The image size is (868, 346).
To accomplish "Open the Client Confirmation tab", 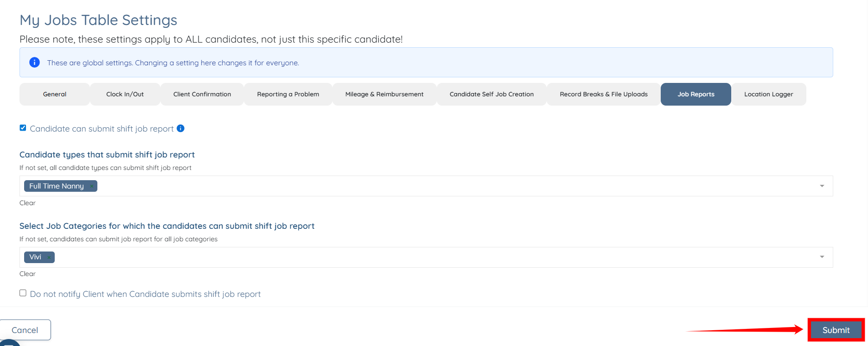I will click(x=202, y=94).
